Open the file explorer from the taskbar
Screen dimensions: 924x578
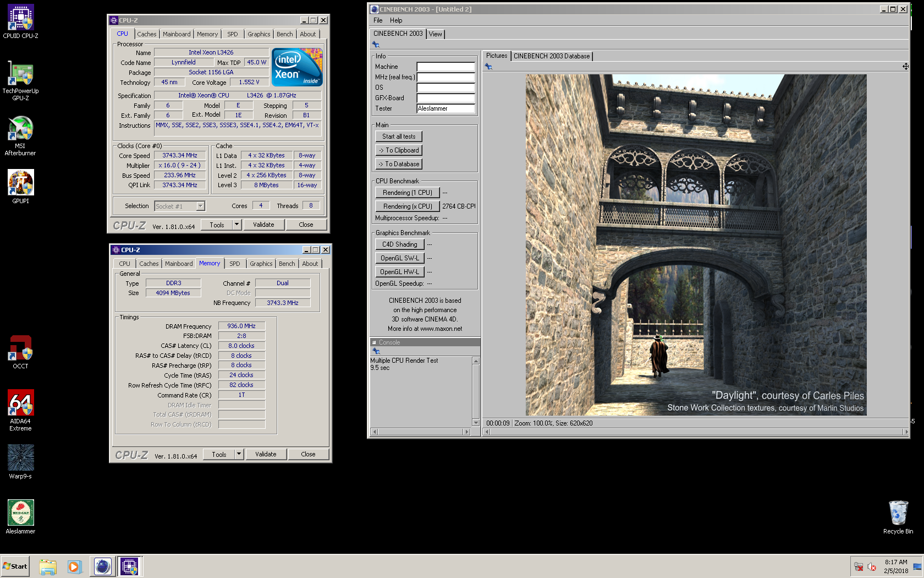click(48, 566)
